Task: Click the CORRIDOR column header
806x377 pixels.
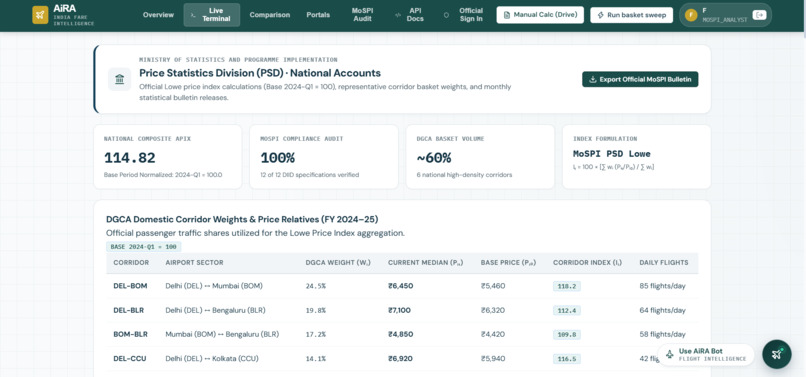Action: click(x=131, y=262)
